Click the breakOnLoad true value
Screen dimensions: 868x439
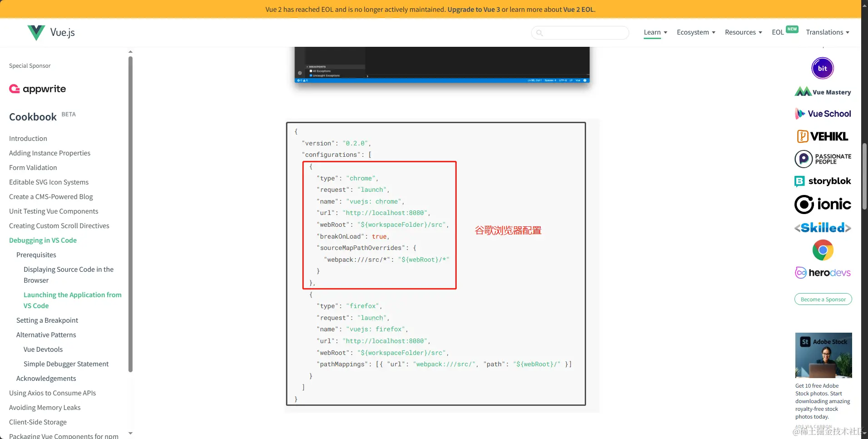[x=380, y=236]
